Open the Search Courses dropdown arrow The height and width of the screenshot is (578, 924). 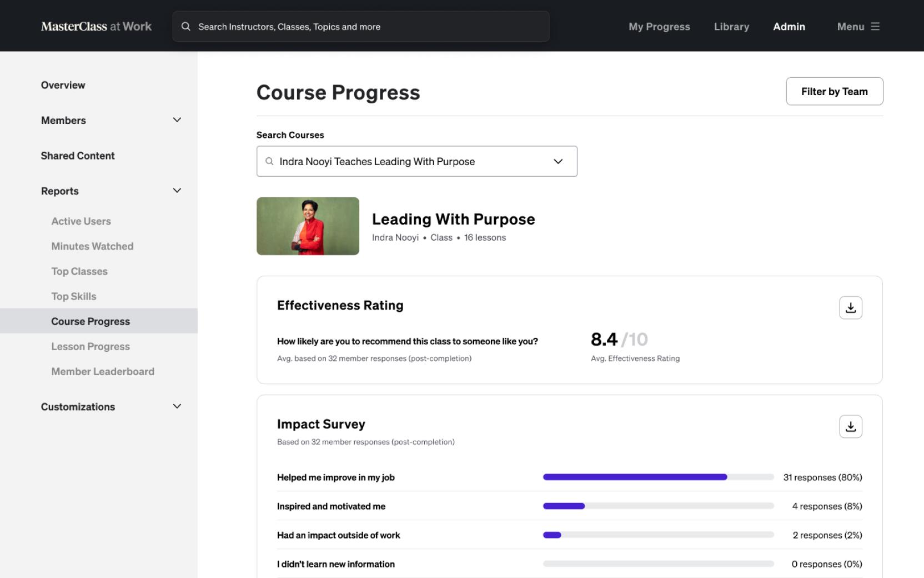tap(558, 161)
